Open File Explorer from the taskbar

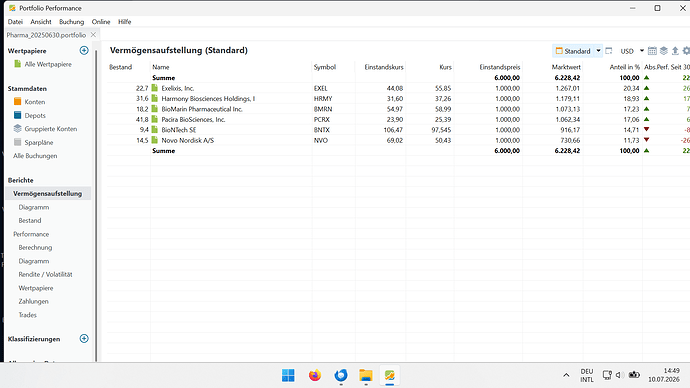click(366, 375)
